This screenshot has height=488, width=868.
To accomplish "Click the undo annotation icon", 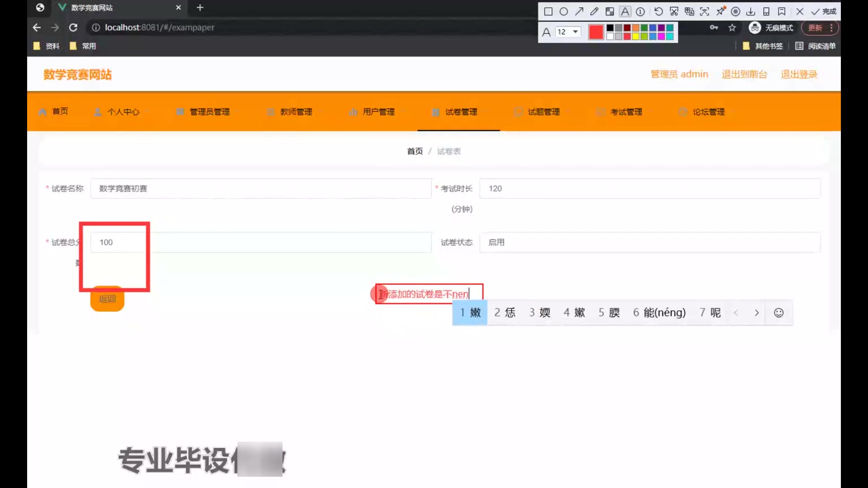I will (658, 11).
